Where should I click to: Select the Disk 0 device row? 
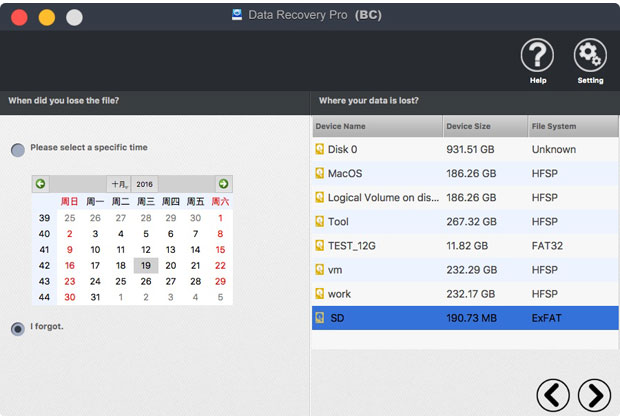(x=465, y=149)
